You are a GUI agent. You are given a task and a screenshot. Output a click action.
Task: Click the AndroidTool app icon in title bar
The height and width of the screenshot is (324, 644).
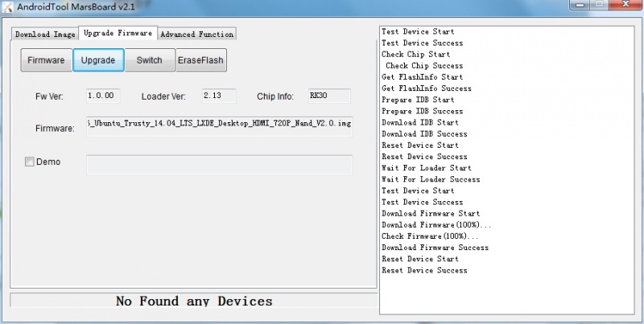[7, 7]
